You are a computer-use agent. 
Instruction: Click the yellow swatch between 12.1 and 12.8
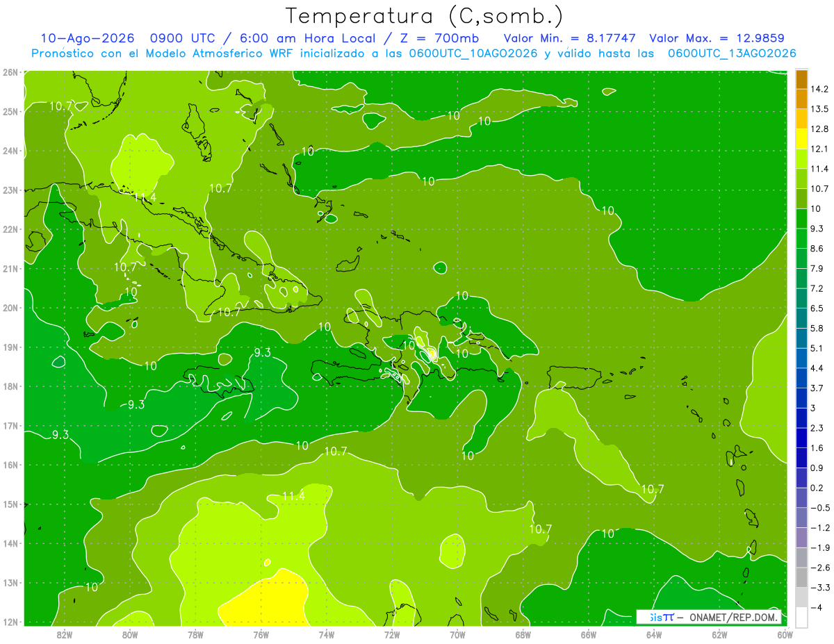[x=801, y=139]
